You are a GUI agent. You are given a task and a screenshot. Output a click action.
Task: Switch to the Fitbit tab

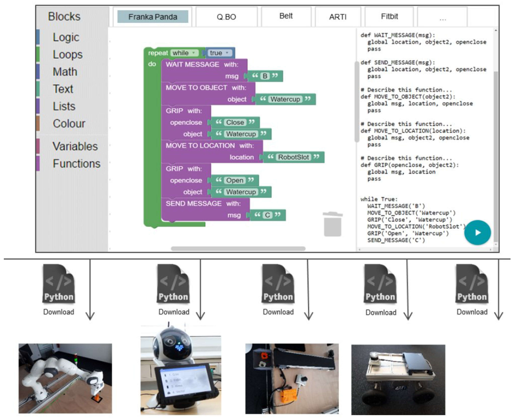(389, 17)
